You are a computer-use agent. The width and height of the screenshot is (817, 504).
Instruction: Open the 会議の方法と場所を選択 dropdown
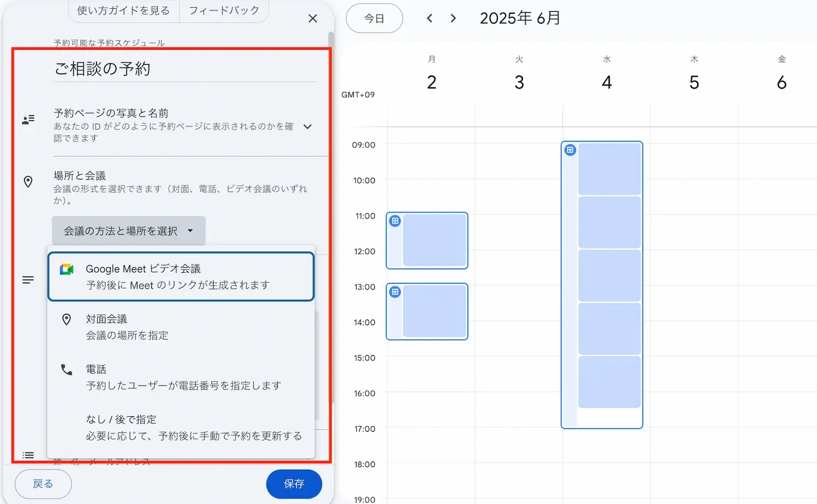click(129, 231)
